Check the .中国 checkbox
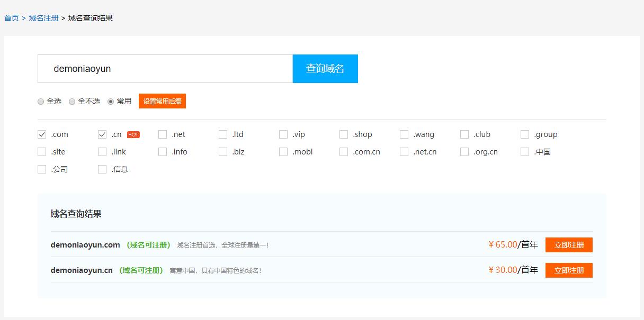The height and width of the screenshot is (320, 644). pyautogui.click(x=525, y=152)
